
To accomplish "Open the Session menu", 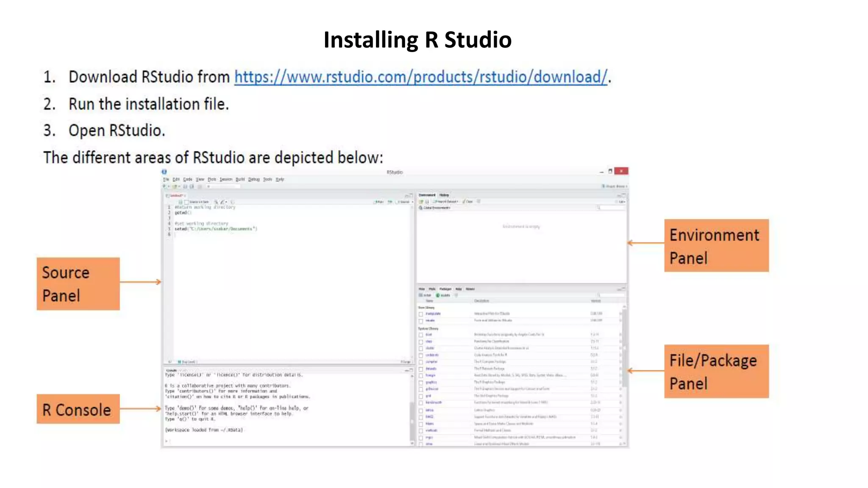I will [226, 179].
